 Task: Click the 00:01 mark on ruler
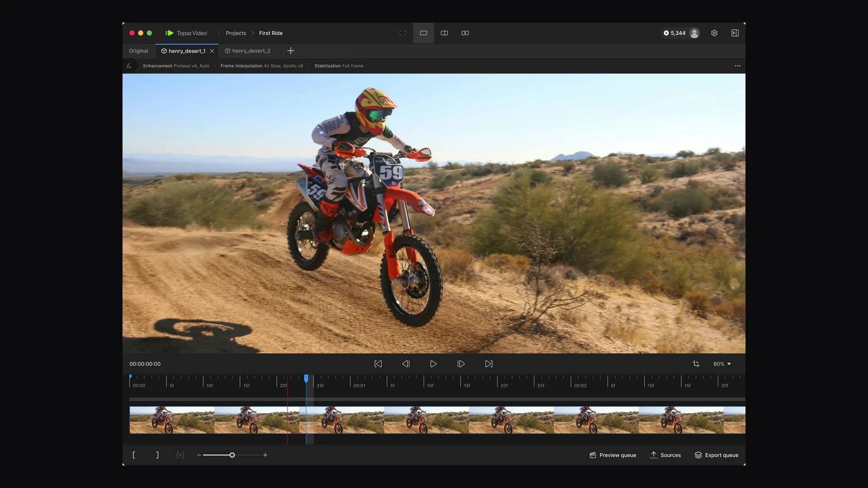coord(359,386)
